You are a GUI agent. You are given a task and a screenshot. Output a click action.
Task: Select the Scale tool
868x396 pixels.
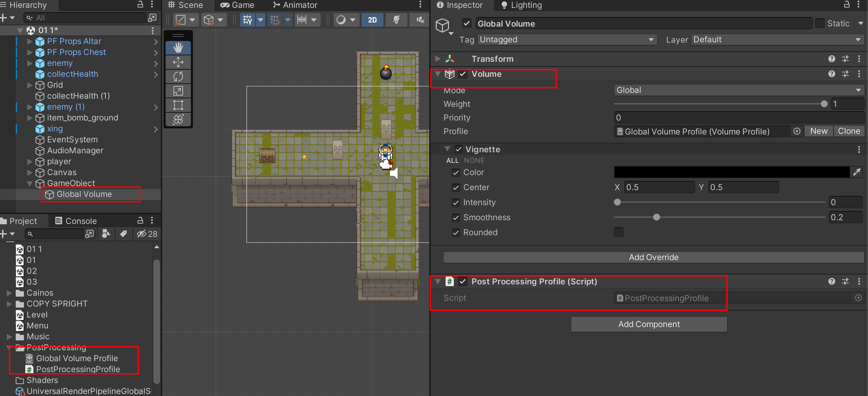coord(178,90)
